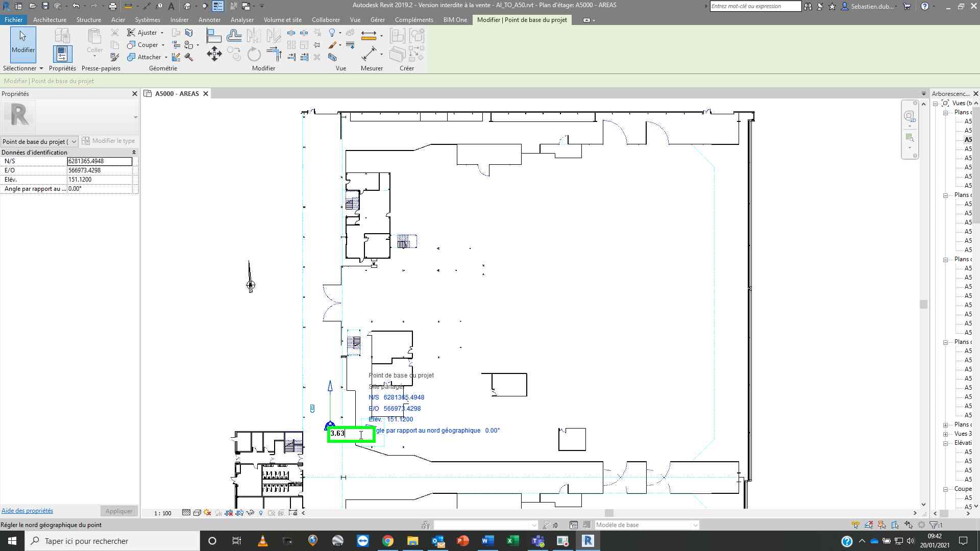Click the Detail Level icon in view bar
This screenshot has width=980, height=551.
pos(186,513)
